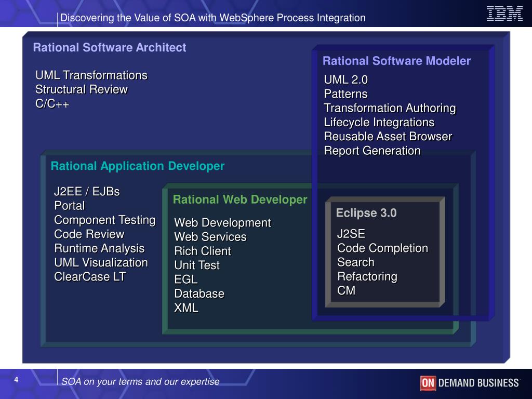Click 'Lifecycle Integrations' text
The image size is (532, 399).
click(379, 122)
